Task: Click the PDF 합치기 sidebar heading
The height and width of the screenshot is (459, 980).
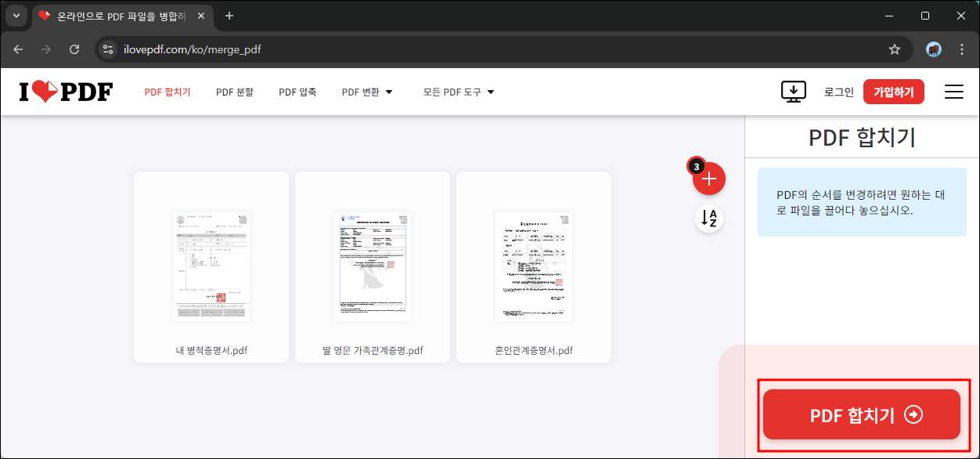Action: point(862,138)
